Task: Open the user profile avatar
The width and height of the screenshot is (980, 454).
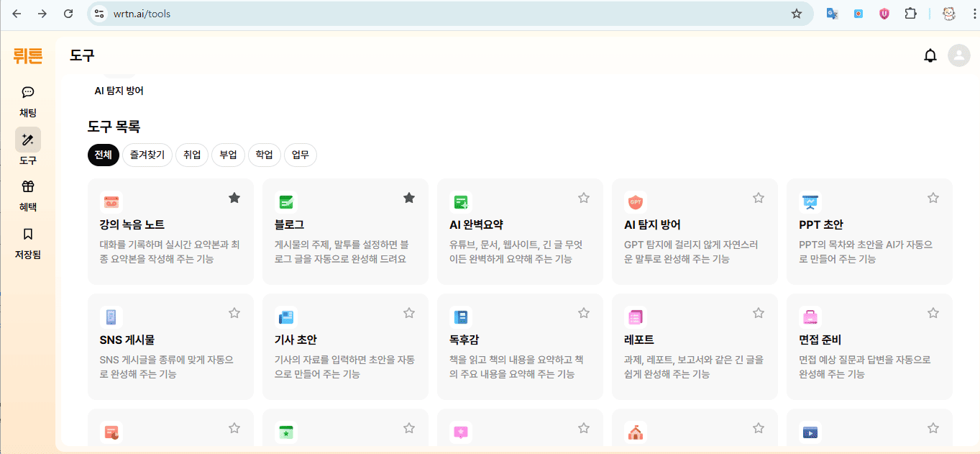Action: click(x=959, y=55)
